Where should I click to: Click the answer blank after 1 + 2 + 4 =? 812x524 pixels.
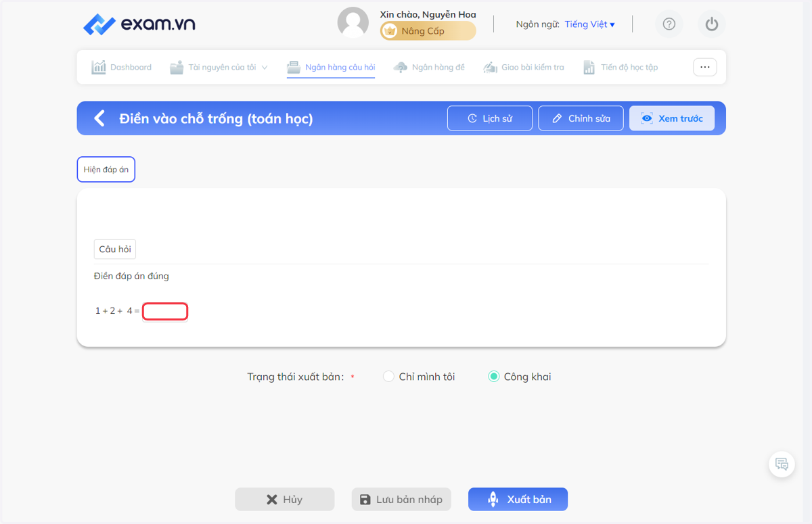click(x=165, y=312)
